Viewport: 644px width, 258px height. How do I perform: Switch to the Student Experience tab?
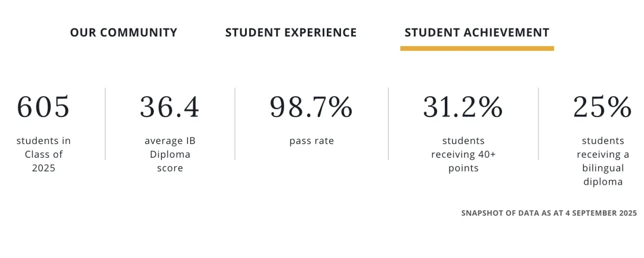[x=291, y=32]
